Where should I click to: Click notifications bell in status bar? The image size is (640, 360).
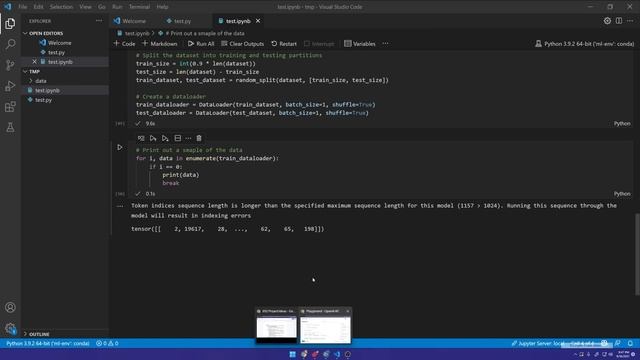click(x=630, y=343)
